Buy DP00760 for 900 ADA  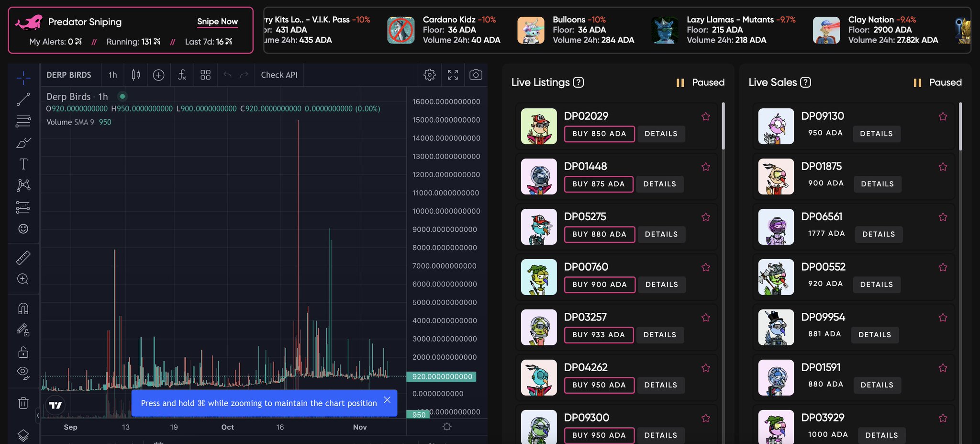600,285
